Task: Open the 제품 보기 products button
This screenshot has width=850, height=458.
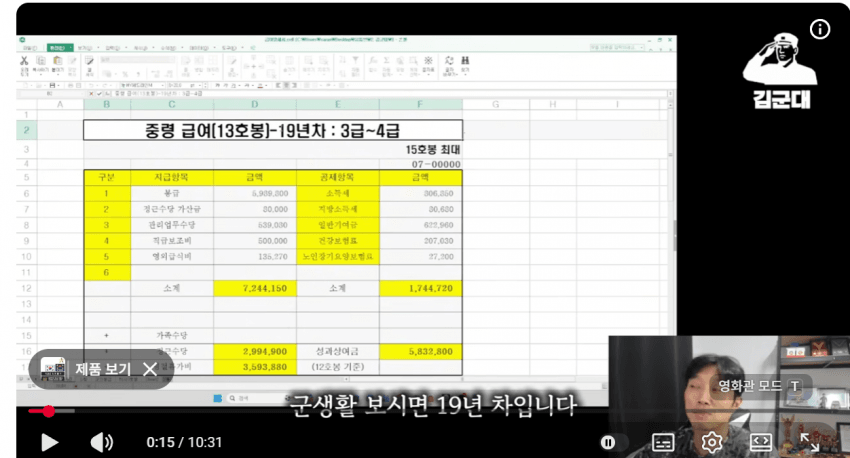Action: click(87, 369)
